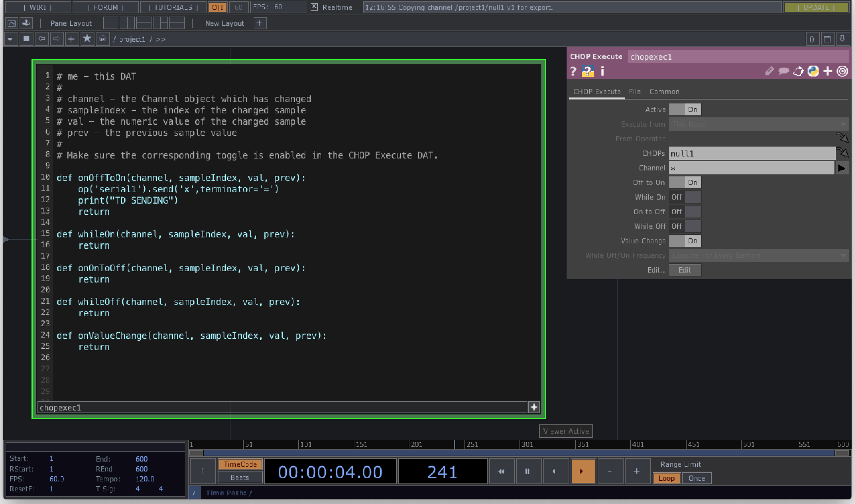Click the home network icon in path bar
This screenshot has width=855, height=504.
coord(102,39)
